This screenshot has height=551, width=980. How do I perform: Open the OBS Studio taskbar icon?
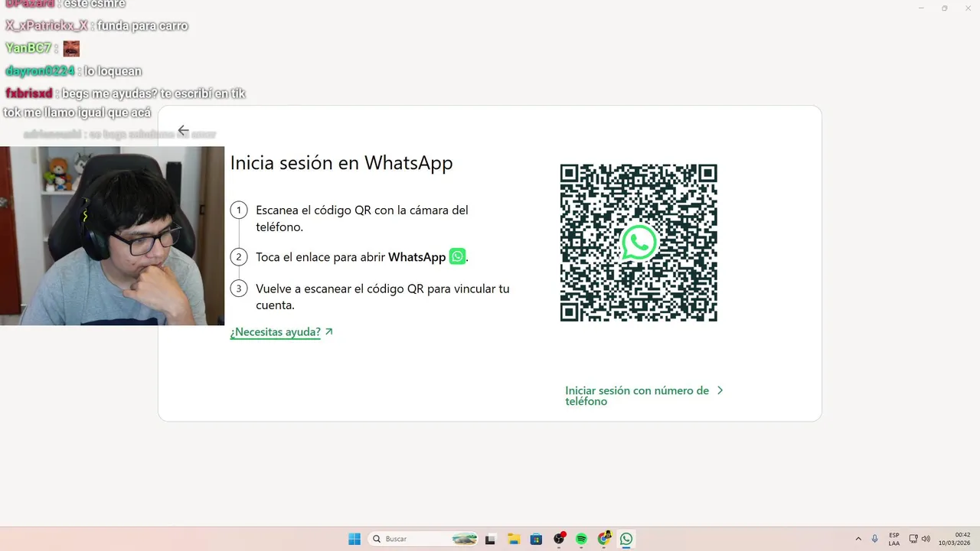click(559, 539)
